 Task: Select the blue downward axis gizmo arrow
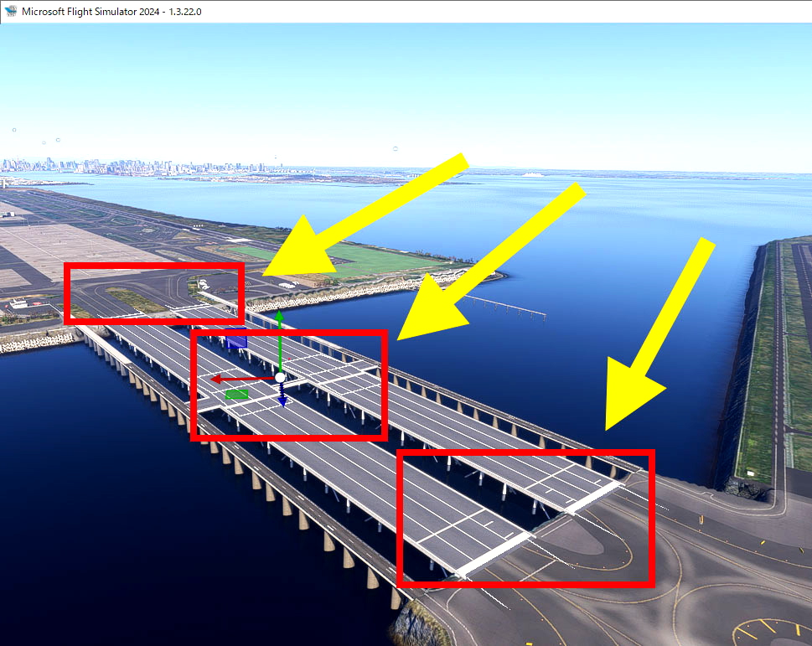coord(282,401)
